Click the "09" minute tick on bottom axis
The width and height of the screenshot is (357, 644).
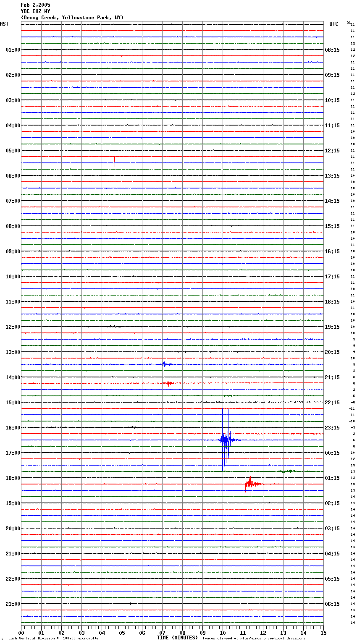202,633
